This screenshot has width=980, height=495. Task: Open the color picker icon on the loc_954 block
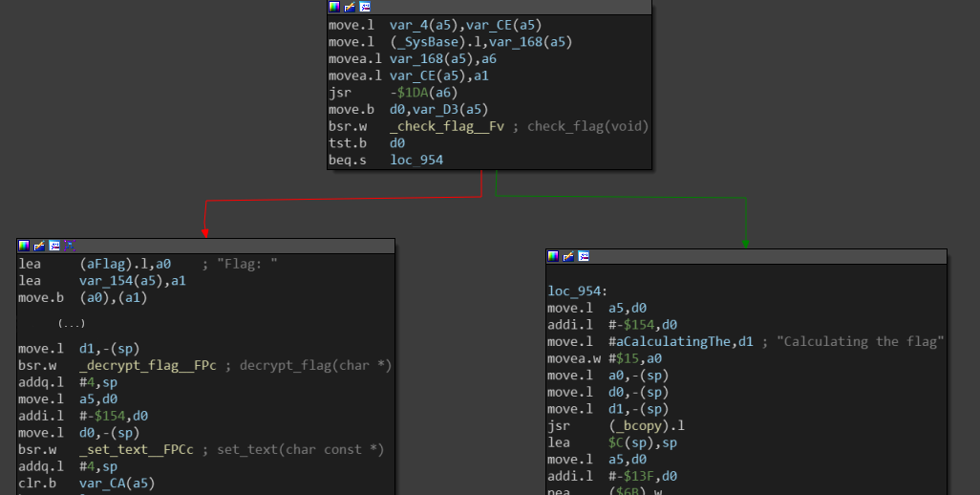click(x=554, y=256)
